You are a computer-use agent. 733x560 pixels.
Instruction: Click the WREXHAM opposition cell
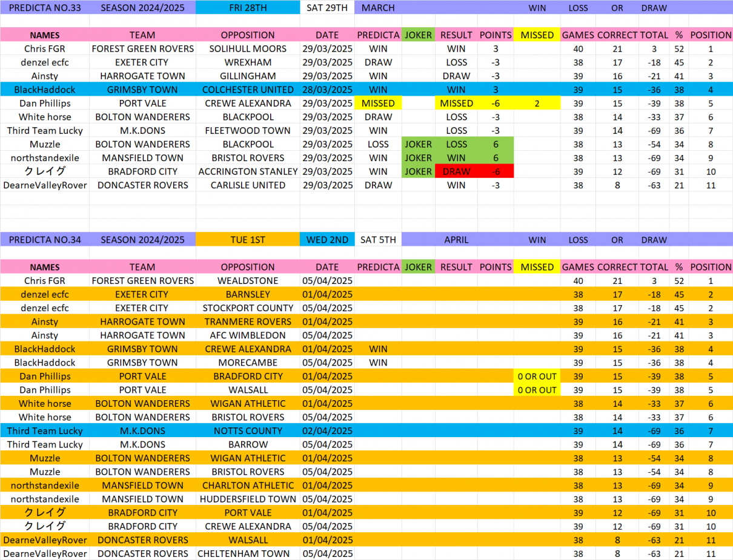coord(248,62)
